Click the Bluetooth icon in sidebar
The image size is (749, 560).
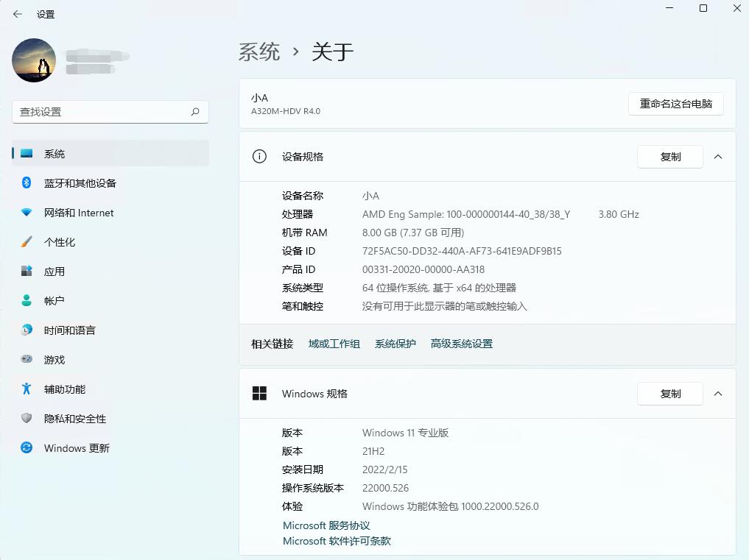[x=27, y=182]
